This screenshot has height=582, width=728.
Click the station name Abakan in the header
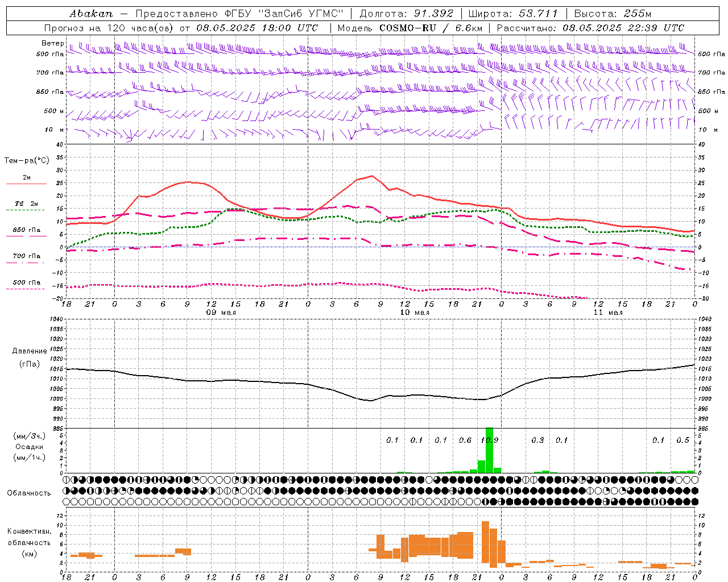point(91,14)
